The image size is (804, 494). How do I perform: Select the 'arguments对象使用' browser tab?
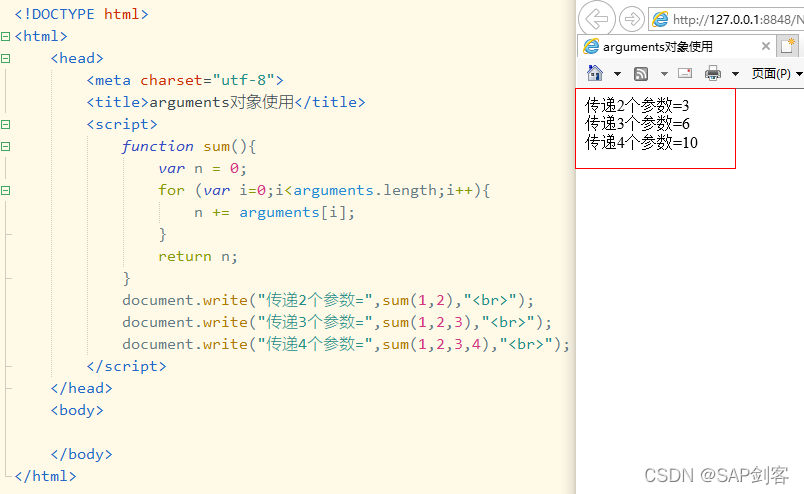[x=676, y=47]
